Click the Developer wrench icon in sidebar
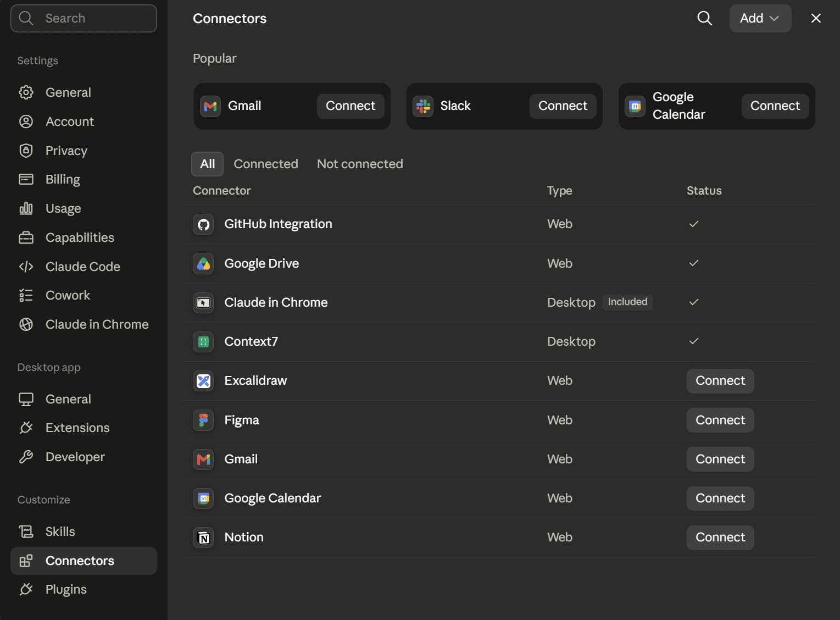The image size is (840, 620). pyautogui.click(x=26, y=457)
